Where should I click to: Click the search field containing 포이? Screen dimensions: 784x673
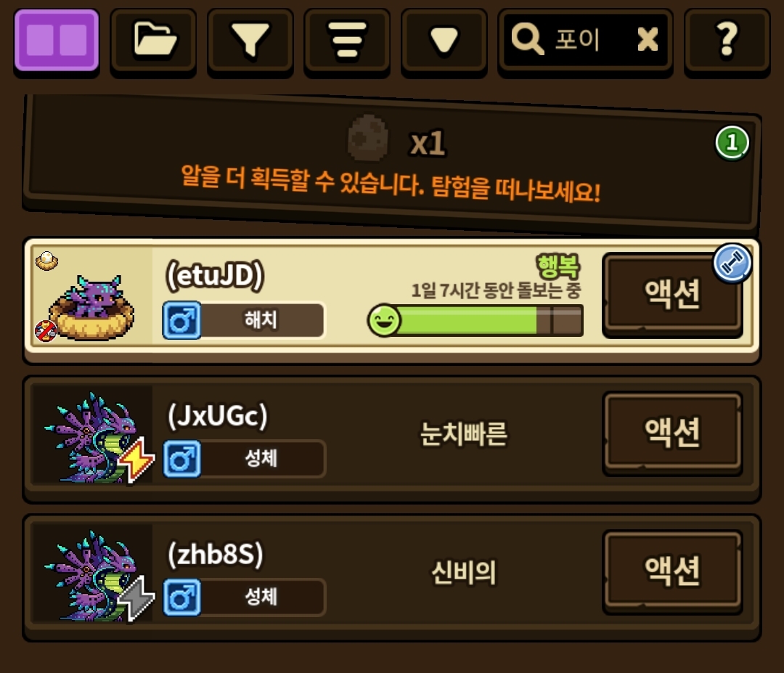pyautogui.click(x=585, y=41)
